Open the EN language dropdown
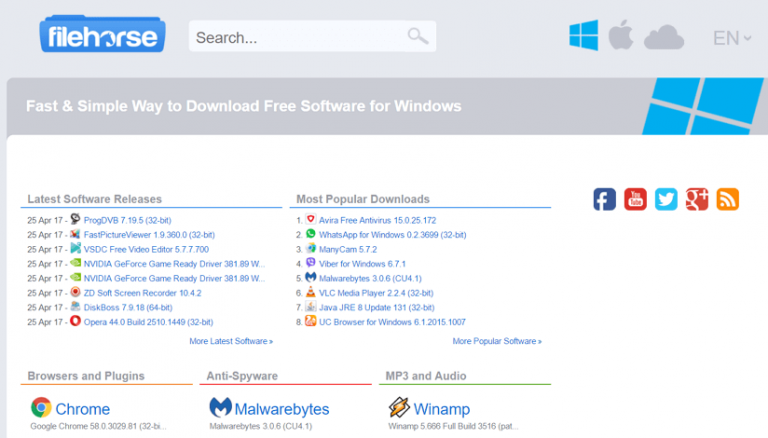The width and height of the screenshot is (768, 438). (x=732, y=38)
